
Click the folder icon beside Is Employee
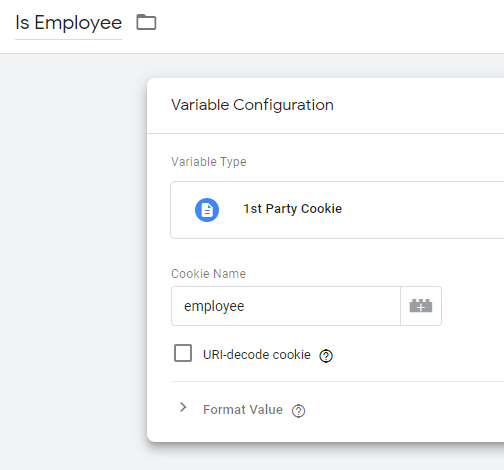(x=146, y=22)
